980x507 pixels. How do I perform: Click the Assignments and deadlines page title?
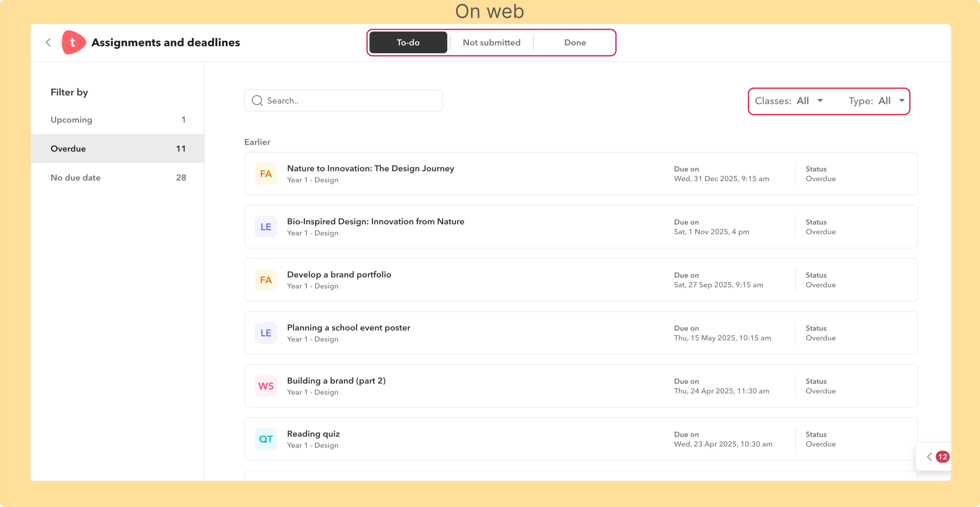point(166,42)
